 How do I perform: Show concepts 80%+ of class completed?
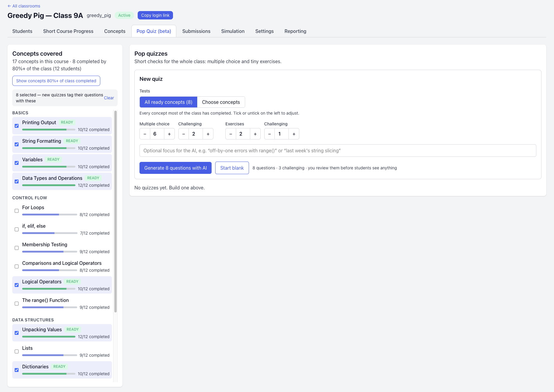pos(56,81)
